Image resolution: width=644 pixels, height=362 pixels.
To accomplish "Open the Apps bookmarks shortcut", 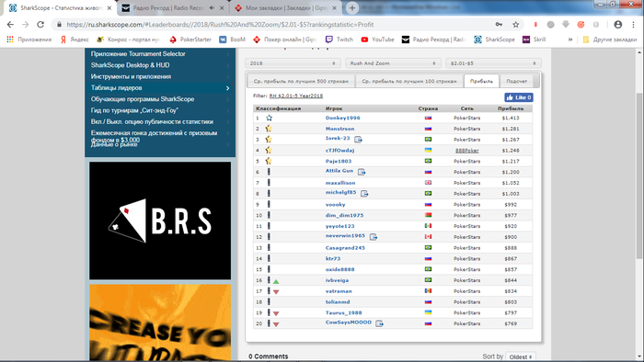I will pyautogui.click(x=29, y=40).
